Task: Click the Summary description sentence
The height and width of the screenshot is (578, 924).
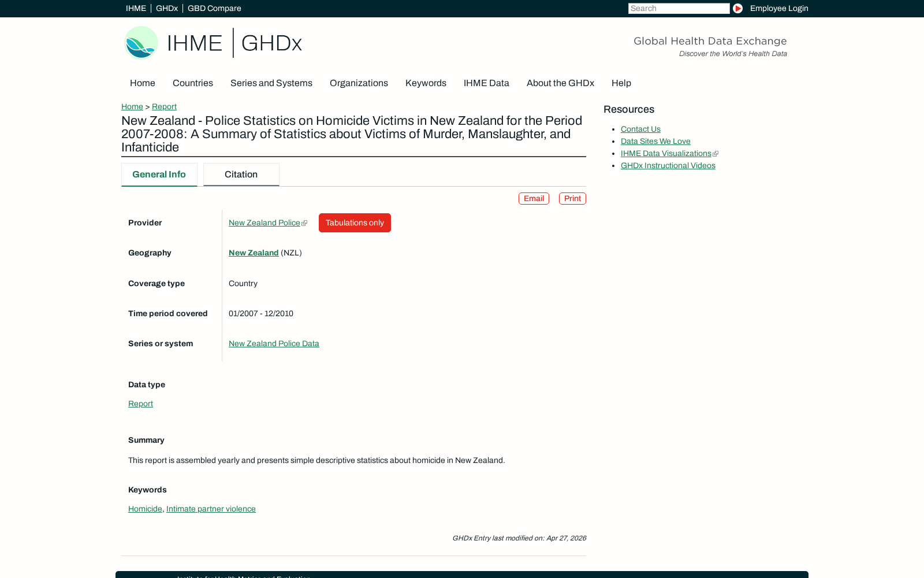Action: [316, 460]
